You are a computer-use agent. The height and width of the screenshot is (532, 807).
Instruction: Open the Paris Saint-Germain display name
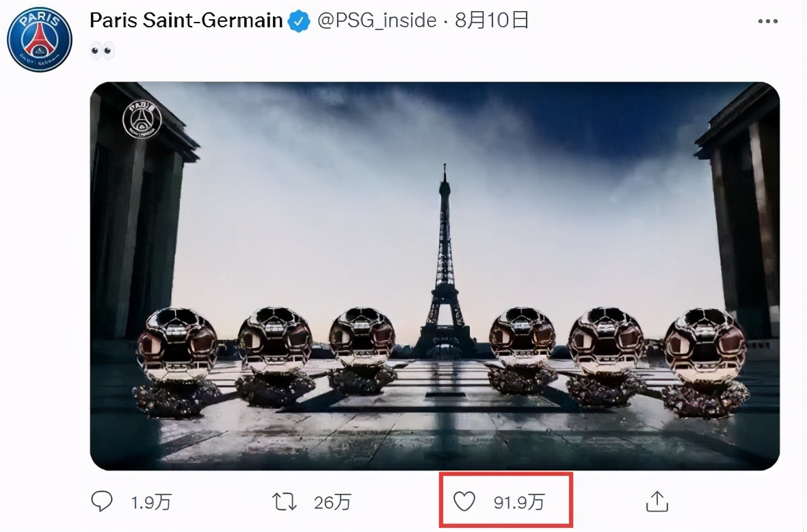(x=186, y=21)
